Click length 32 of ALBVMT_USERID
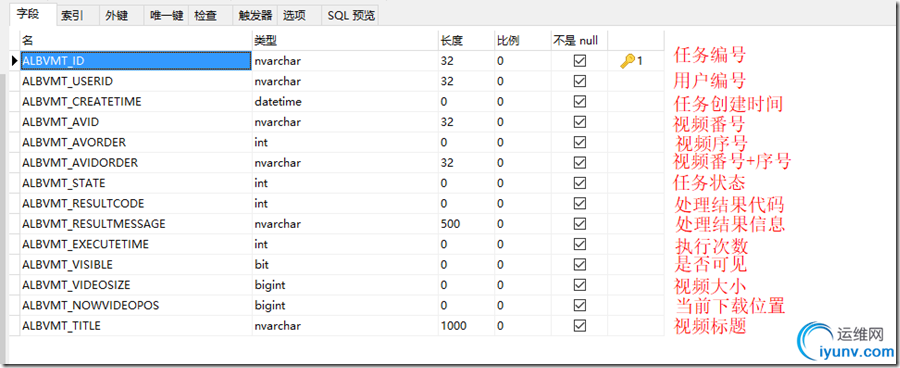This screenshot has width=900, height=368. pos(447,82)
